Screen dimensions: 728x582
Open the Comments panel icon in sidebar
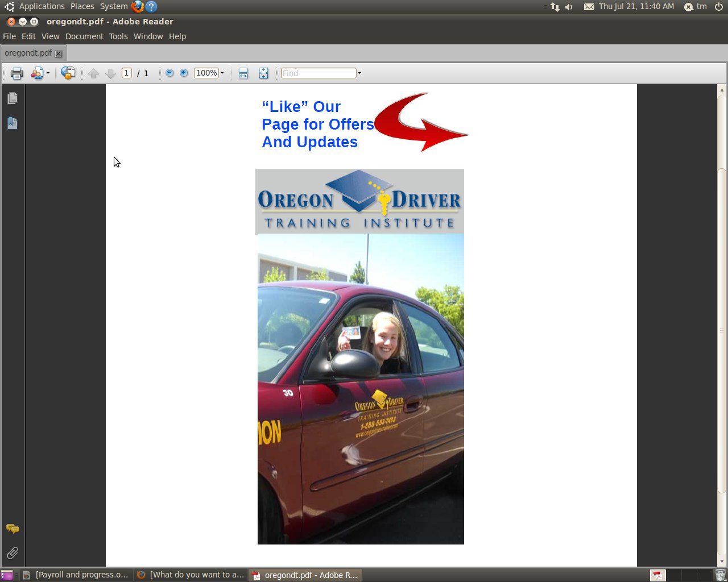(x=13, y=529)
